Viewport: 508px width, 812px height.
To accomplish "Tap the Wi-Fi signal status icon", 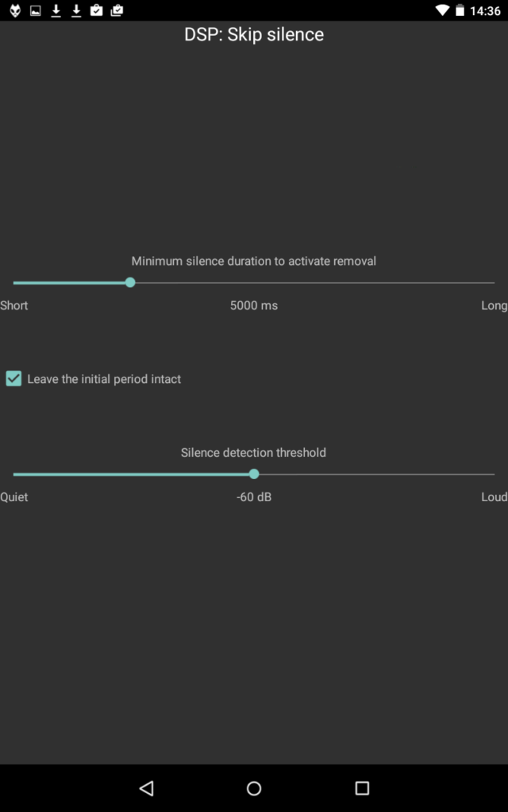I will (x=442, y=10).
